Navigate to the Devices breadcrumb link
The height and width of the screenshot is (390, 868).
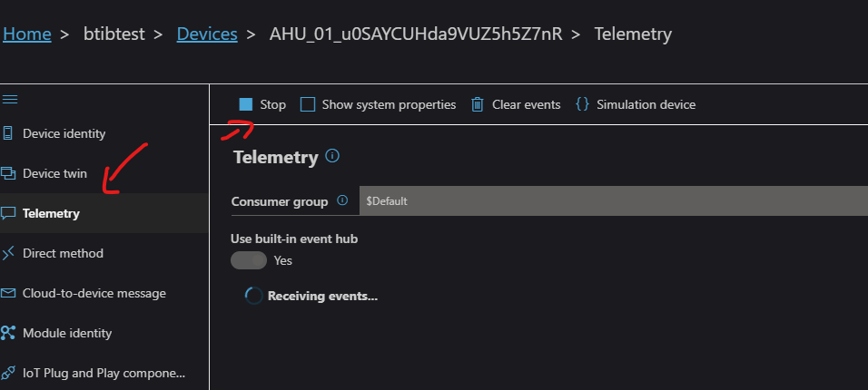207,34
